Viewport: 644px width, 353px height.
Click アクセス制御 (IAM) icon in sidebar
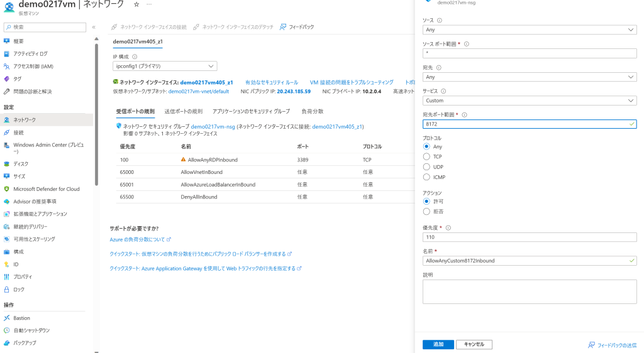point(6,66)
